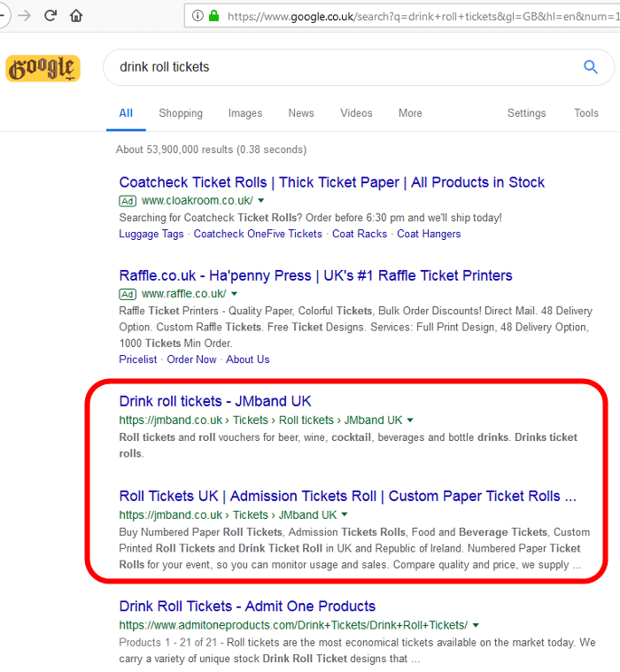Expand the arrow after 'Roll tickets › JMband UK' URL
This screenshot has height=672, width=620.
tap(410, 421)
